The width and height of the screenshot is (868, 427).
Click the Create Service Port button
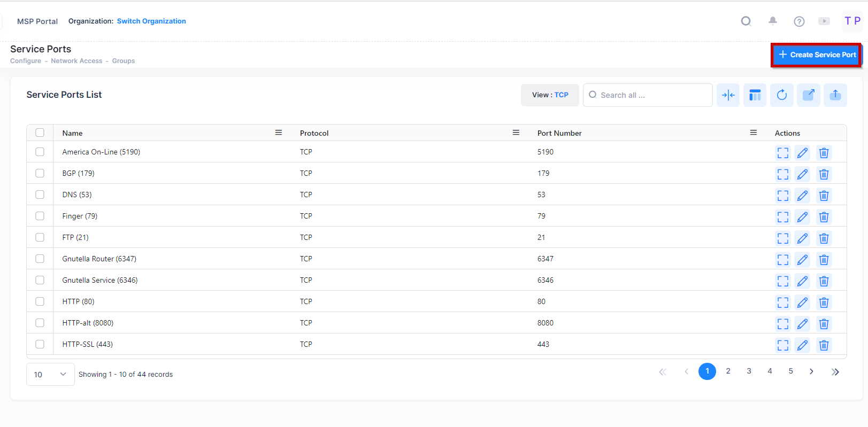pyautogui.click(x=817, y=55)
